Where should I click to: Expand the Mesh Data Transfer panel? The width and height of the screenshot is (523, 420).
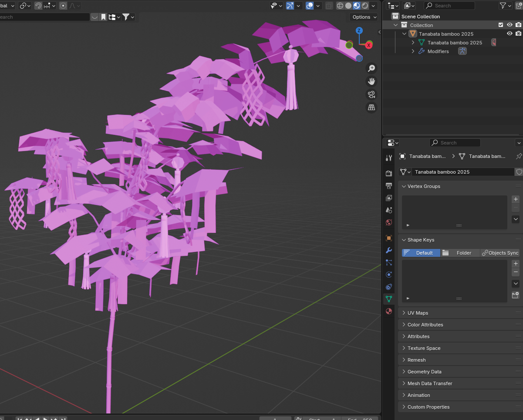[x=460, y=383]
